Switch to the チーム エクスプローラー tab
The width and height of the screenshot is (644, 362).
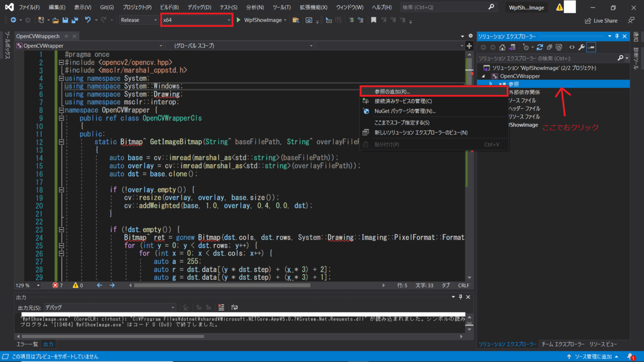click(x=563, y=344)
